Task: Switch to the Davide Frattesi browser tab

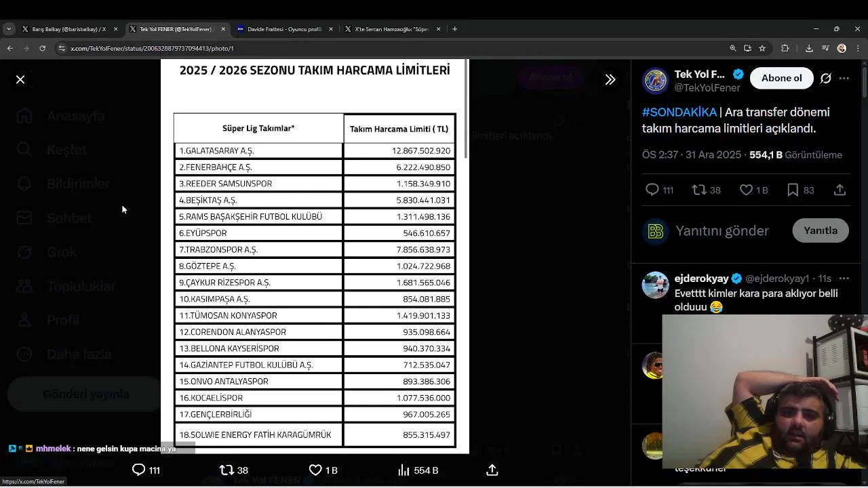Action: [283, 29]
